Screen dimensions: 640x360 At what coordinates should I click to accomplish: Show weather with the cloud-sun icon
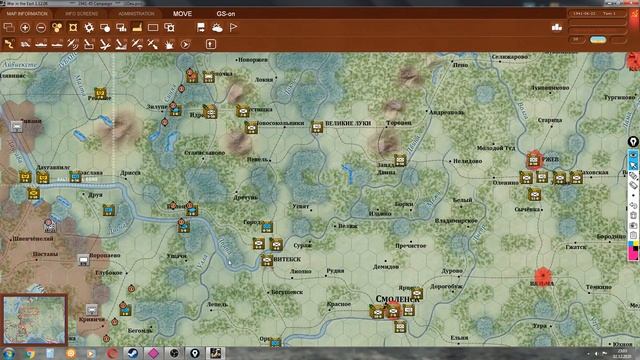point(217,27)
